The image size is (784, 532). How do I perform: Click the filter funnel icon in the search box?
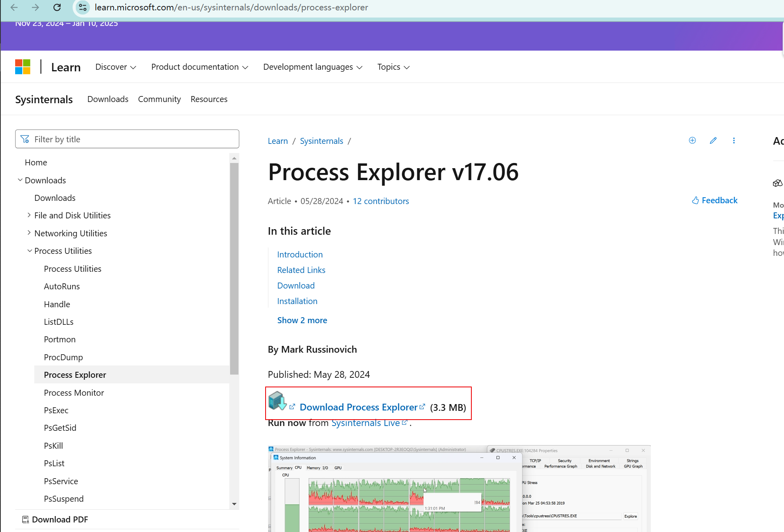25,139
